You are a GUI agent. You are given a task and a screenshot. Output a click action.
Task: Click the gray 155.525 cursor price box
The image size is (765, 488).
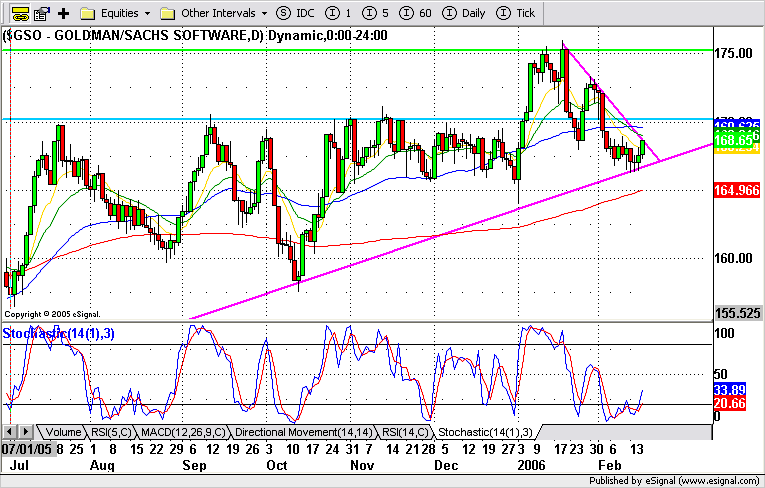pyautogui.click(x=738, y=313)
